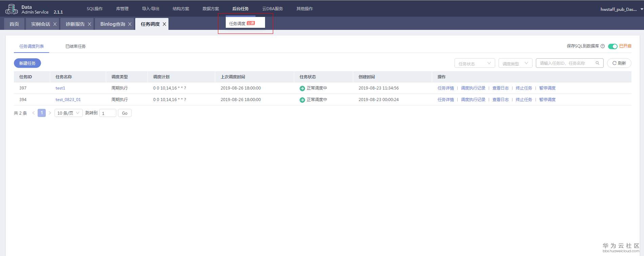Click the 2.1.1 version label
This screenshot has height=256, width=644.
point(58,12)
